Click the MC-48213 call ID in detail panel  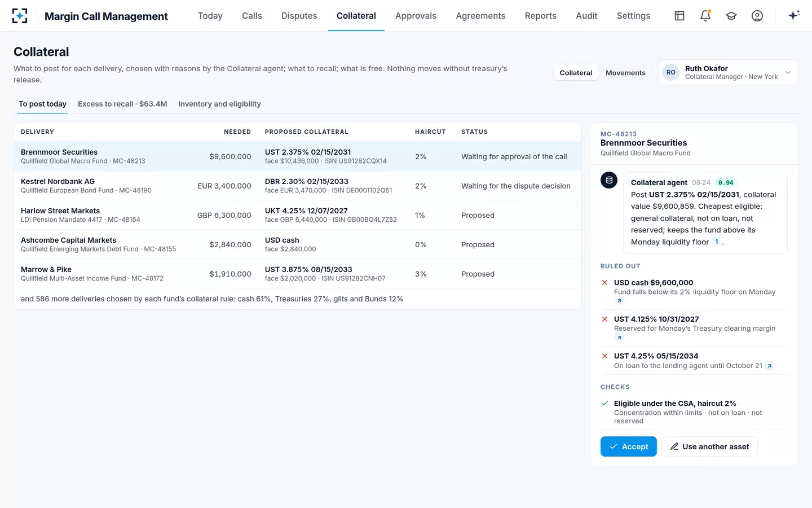(619, 134)
